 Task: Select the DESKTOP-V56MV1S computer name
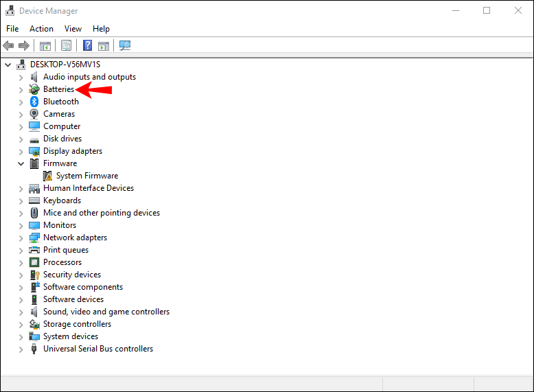(65, 65)
